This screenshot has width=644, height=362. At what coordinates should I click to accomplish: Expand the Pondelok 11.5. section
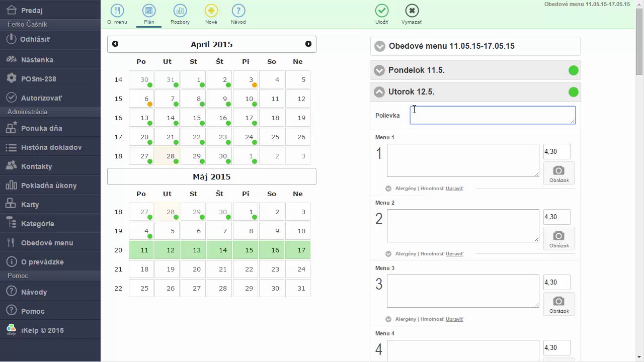475,70
